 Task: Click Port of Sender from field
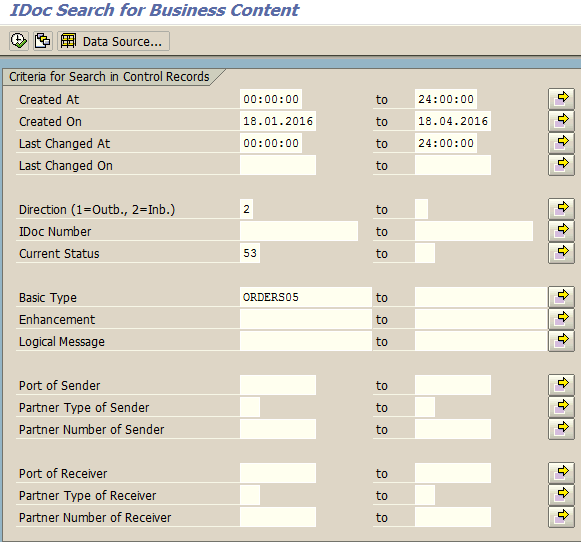pos(278,385)
